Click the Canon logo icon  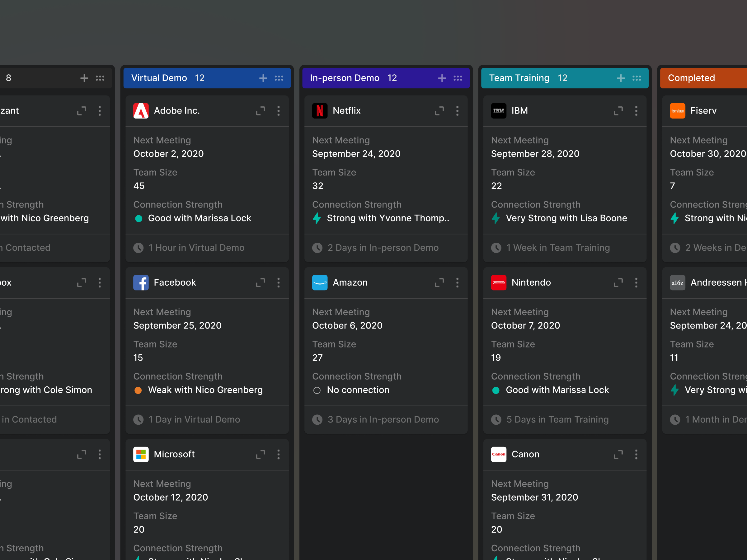click(499, 454)
